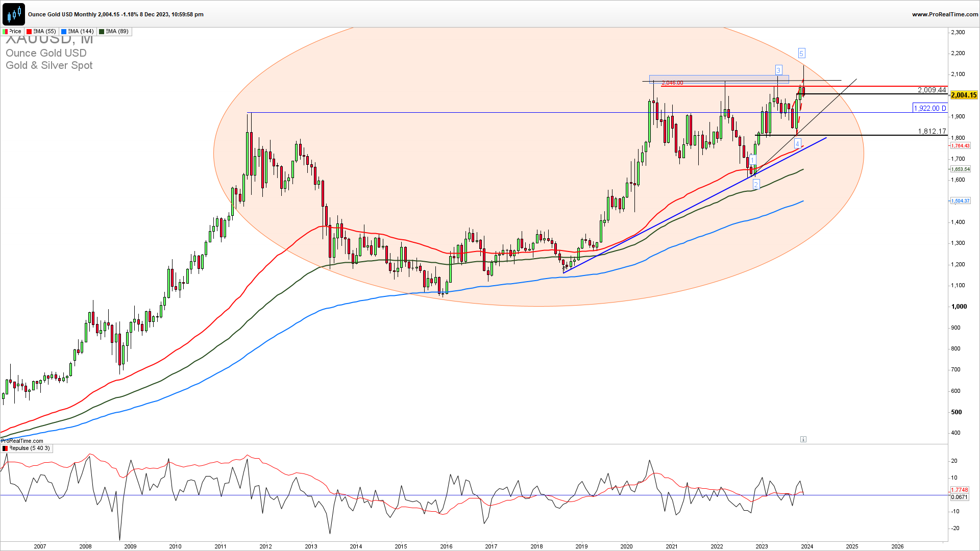Click the EMA 144 value tag 1,504.37
This screenshot has width=980, height=551.
[960, 201]
